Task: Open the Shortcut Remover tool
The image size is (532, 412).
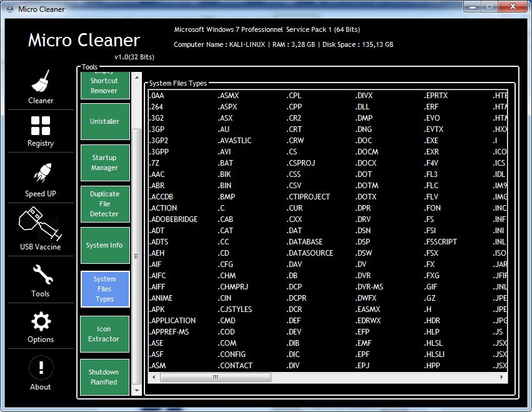Action: [x=105, y=85]
